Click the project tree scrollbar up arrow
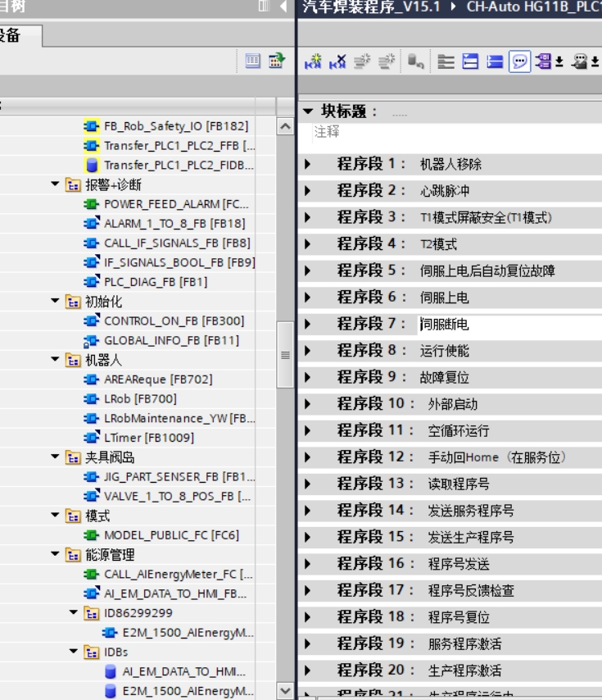This screenshot has width=602, height=700. (x=285, y=126)
